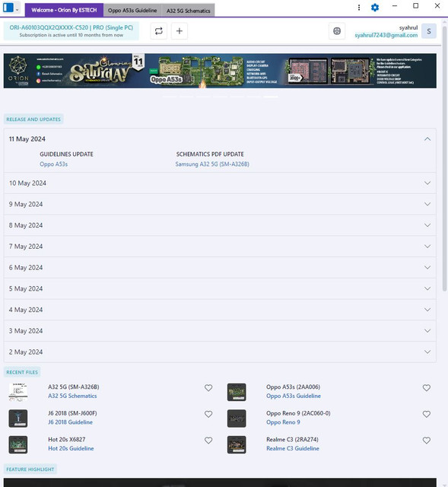Switch to Welcome - Orion By ESTECH tab
This screenshot has height=487, width=448.
64,10
